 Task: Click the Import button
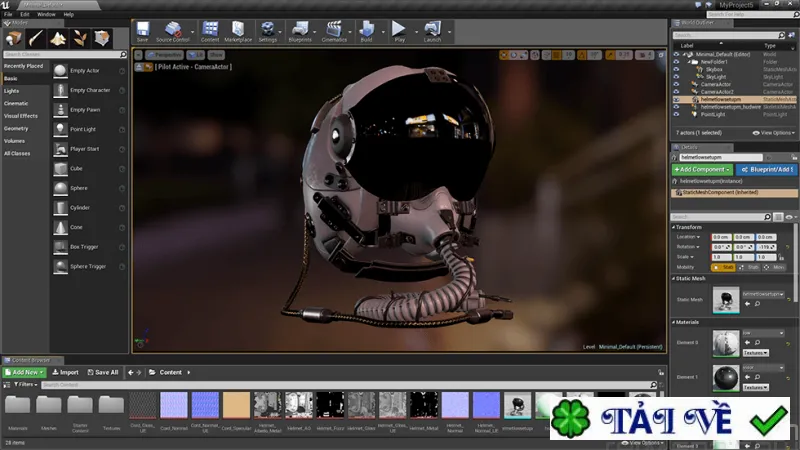coord(65,372)
